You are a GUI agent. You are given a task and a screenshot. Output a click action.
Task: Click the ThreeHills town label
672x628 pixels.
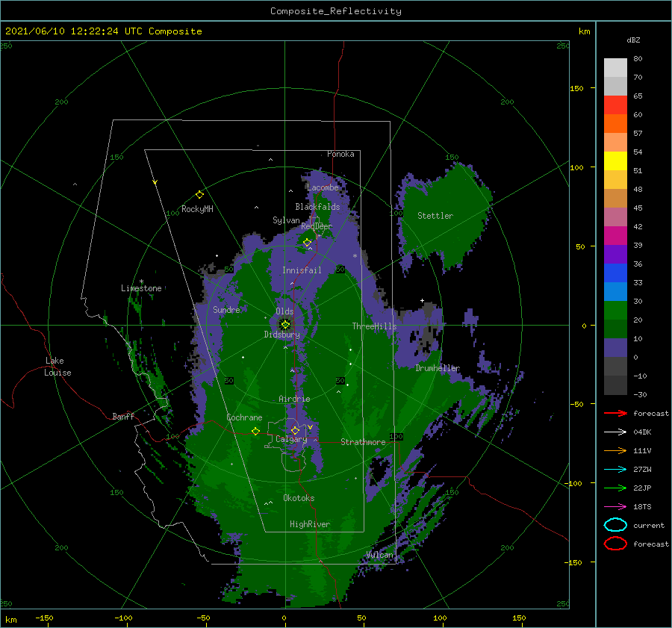coord(375,326)
